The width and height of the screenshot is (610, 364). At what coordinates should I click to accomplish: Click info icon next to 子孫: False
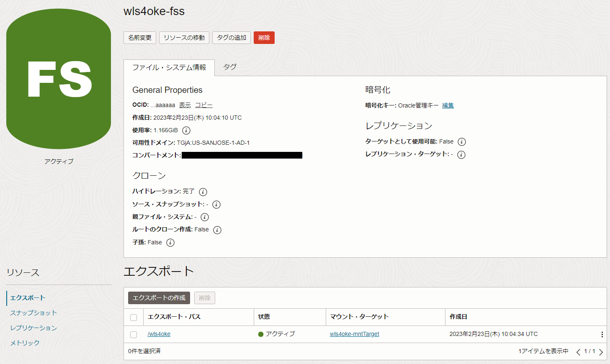click(x=170, y=243)
